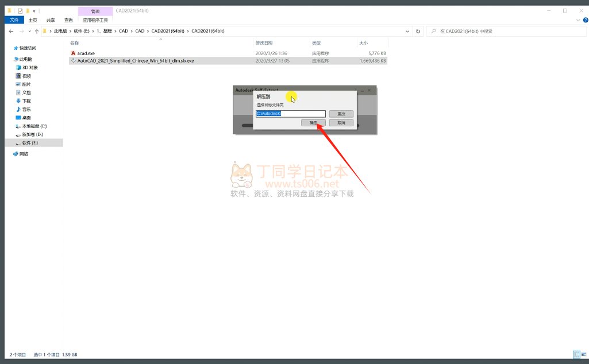Collapse the ribbon with the chevron icon

(578, 20)
